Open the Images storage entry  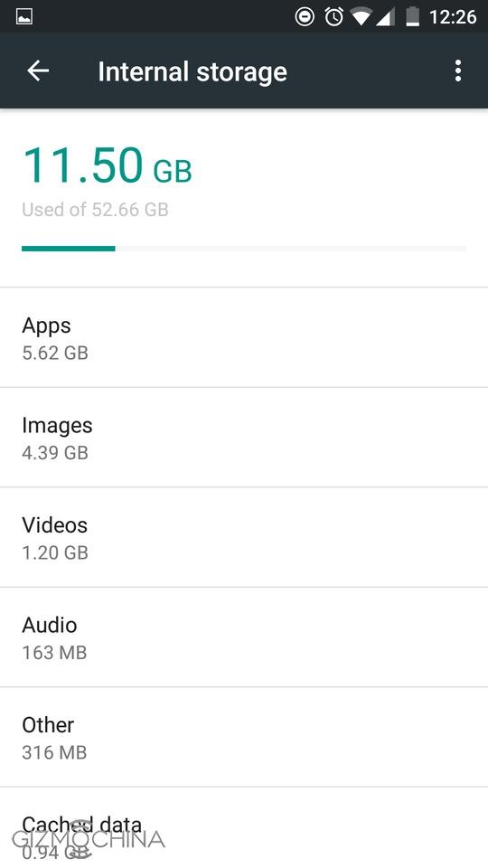click(244, 438)
